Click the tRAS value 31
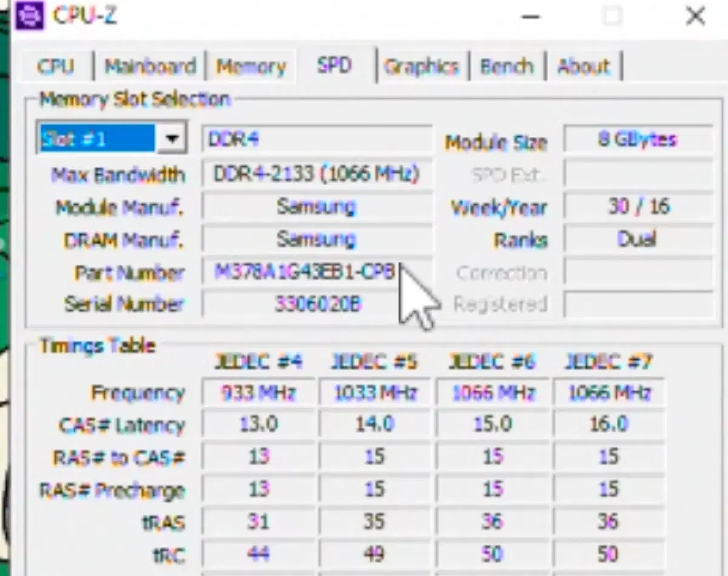This screenshot has height=576, width=728. (258, 521)
